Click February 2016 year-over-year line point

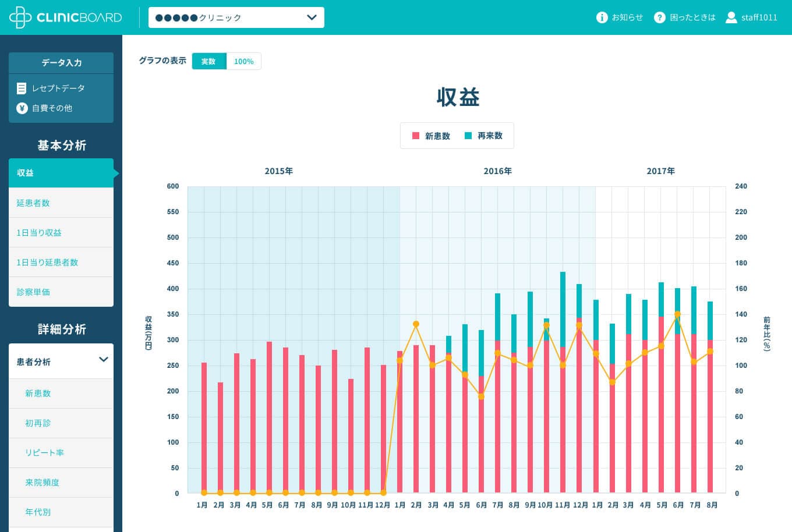(x=416, y=324)
